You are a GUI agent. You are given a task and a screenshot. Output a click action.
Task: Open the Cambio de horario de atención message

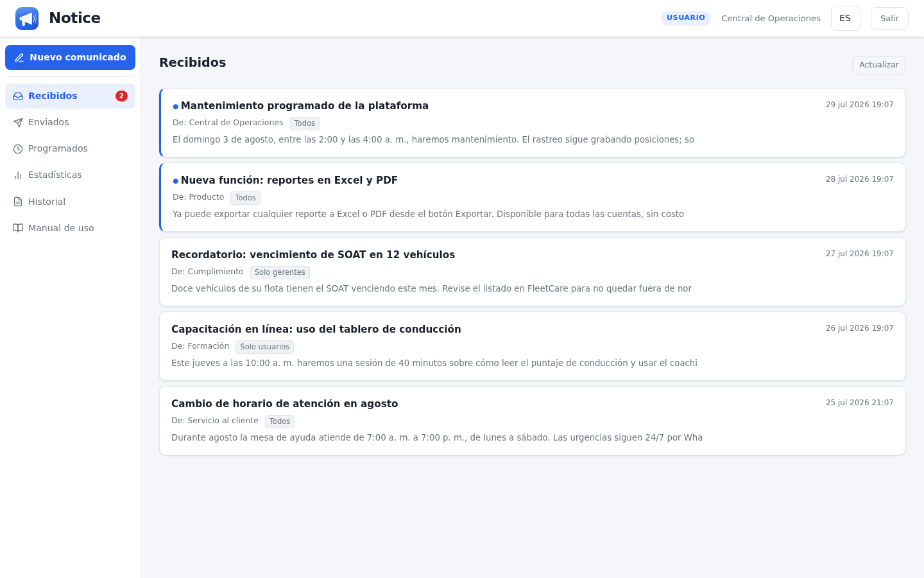(x=533, y=421)
